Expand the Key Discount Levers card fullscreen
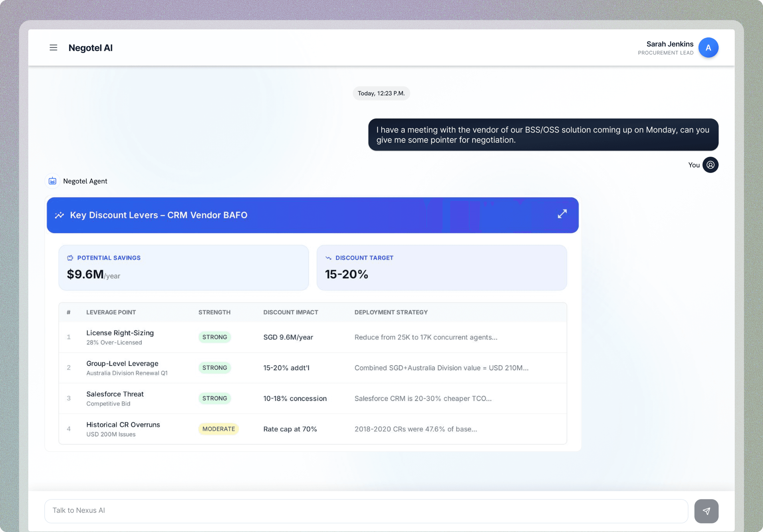The image size is (763, 532). click(562, 214)
